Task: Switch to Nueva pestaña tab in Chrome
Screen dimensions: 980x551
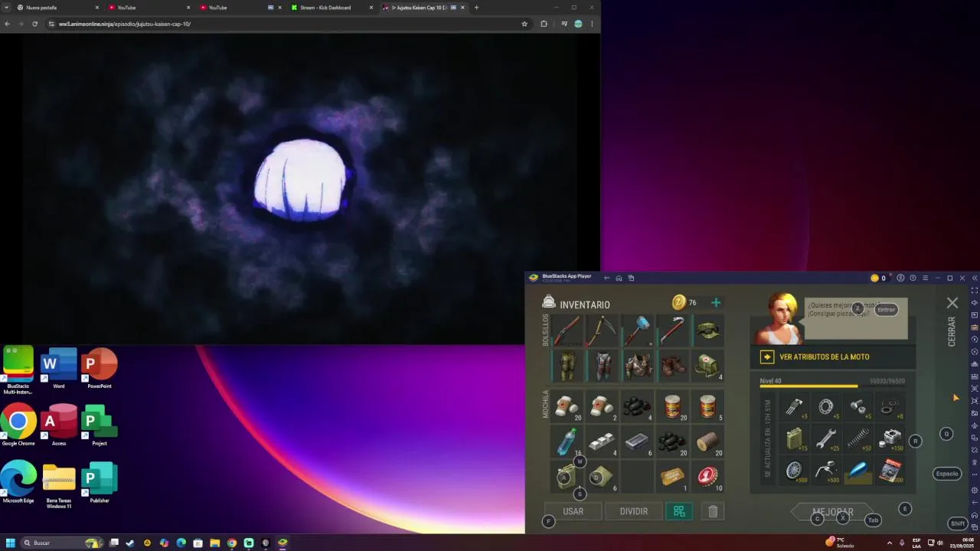Action: pyautogui.click(x=57, y=8)
